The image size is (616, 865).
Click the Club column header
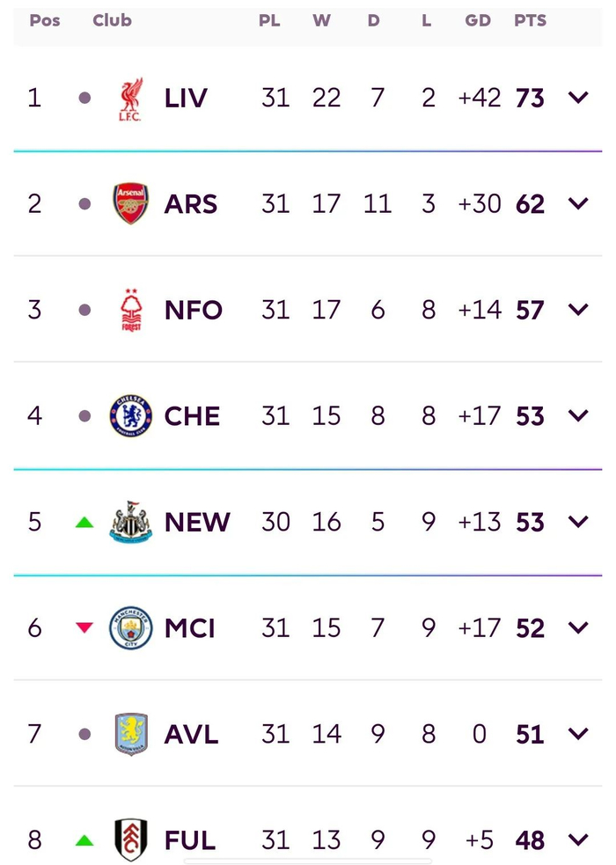tap(112, 20)
